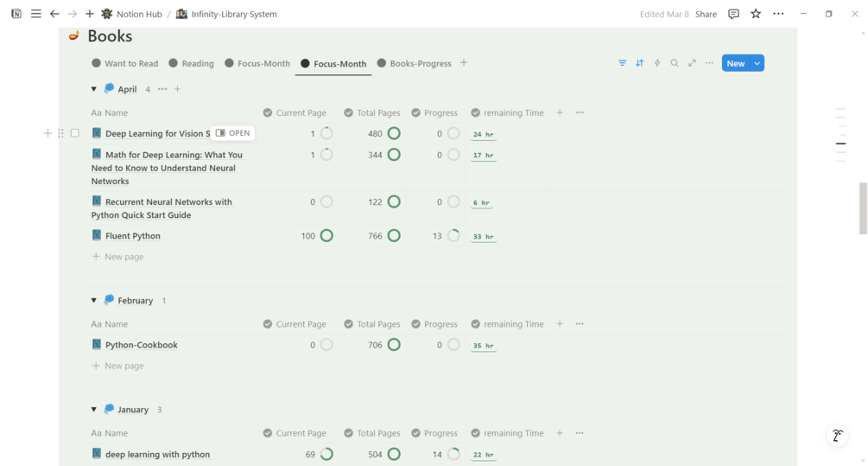Open April table column options dots
Image resolution: width=868 pixels, height=466 pixels.
580,112
